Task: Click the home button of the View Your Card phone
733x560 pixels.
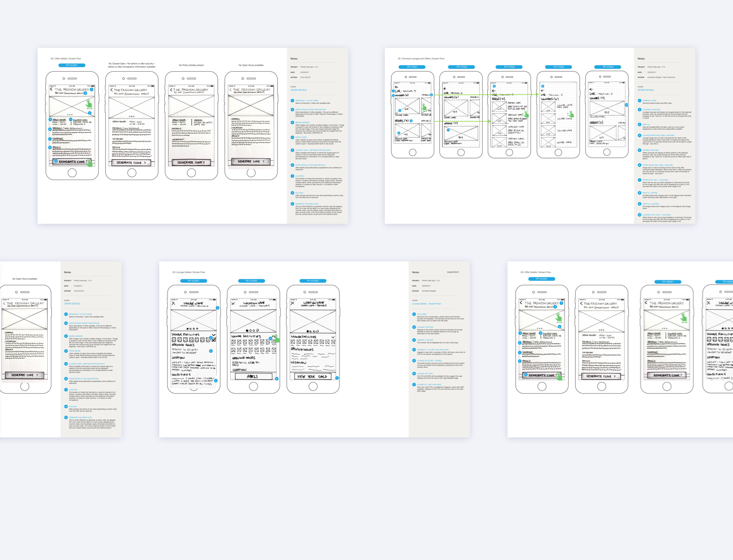Action: 313,386
